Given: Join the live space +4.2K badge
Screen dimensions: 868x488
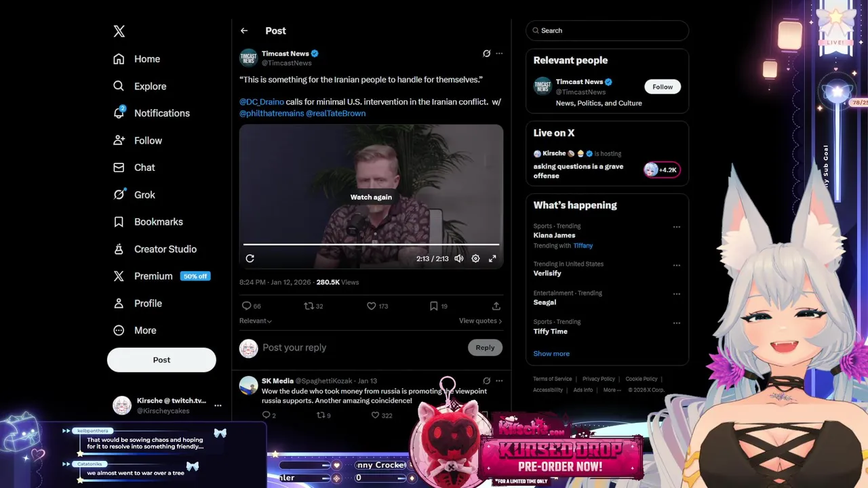Looking at the screenshot, I should [661, 169].
